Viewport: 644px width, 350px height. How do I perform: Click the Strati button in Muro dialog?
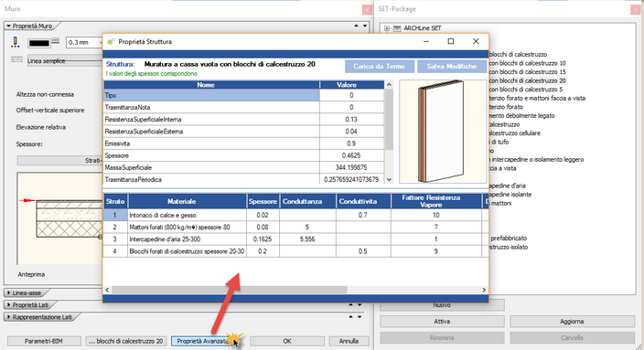[60, 161]
